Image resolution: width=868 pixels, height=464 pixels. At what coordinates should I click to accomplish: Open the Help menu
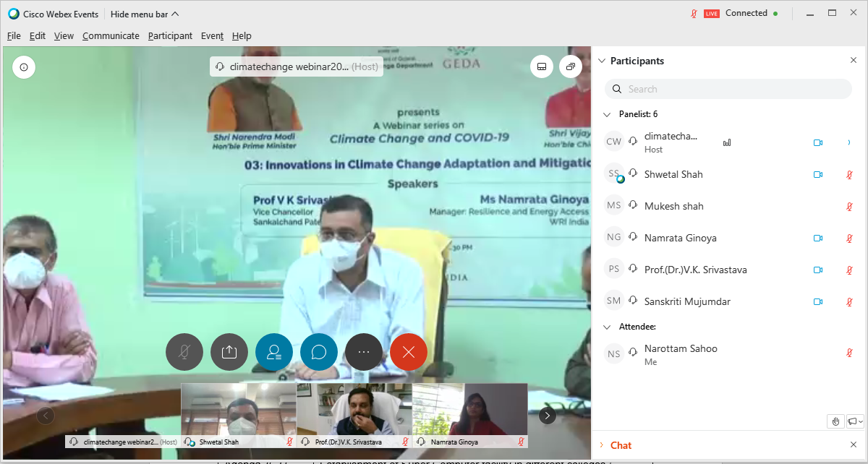pyautogui.click(x=242, y=35)
